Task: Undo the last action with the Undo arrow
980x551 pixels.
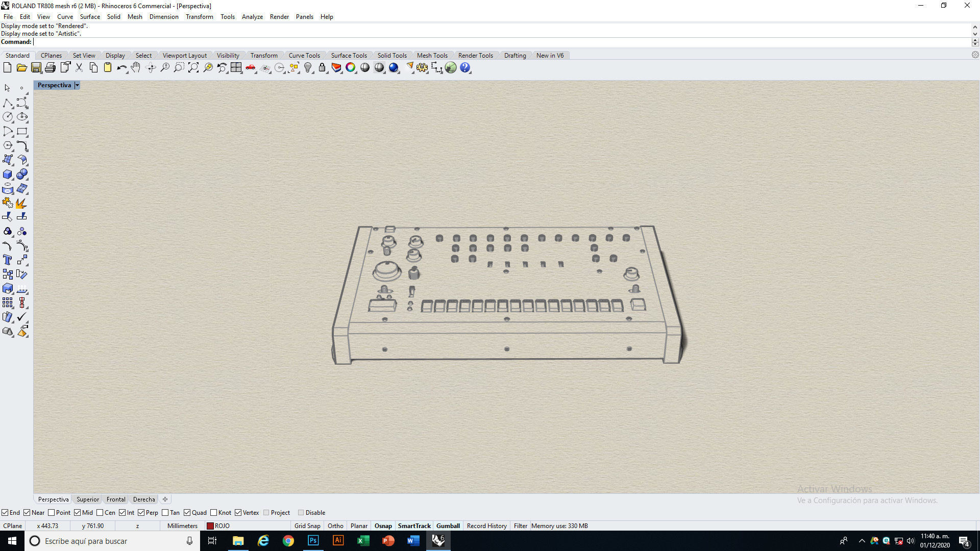Action: [121, 67]
